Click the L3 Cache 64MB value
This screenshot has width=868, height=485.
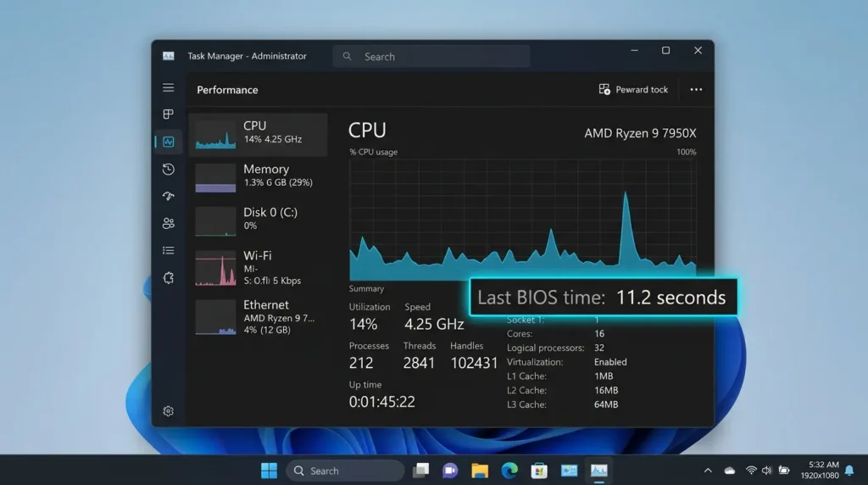click(x=606, y=404)
